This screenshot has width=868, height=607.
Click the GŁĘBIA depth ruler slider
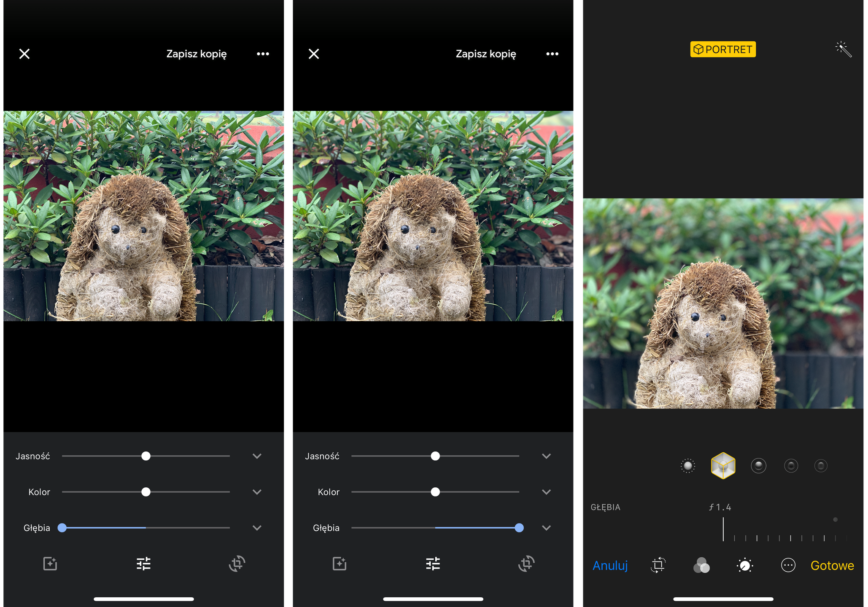click(784, 530)
